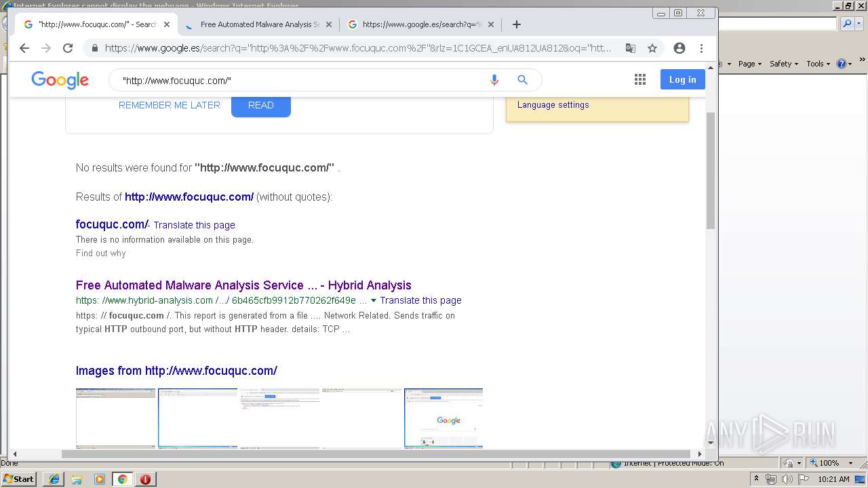The width and height of the screenshot is (868, 488).
Task: Click the Chrome address bar URL
Action: coord(358,48)
